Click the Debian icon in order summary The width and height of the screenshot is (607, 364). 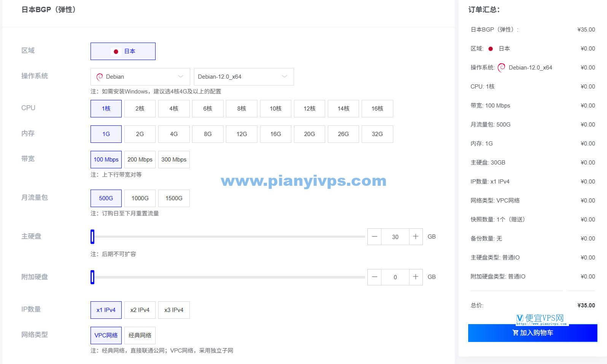(502, 68)
